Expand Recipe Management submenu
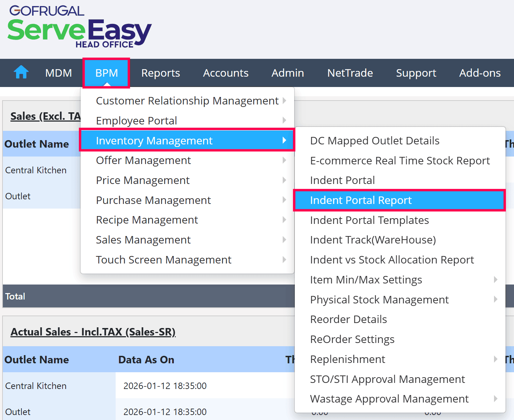Image resolution: width=514 pixels, height=420 pixels. coord(187,220)
